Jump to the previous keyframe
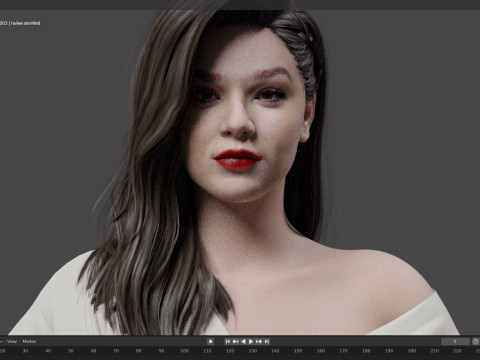The width and height of the screenshot is (480, 360). click(235, 341)
